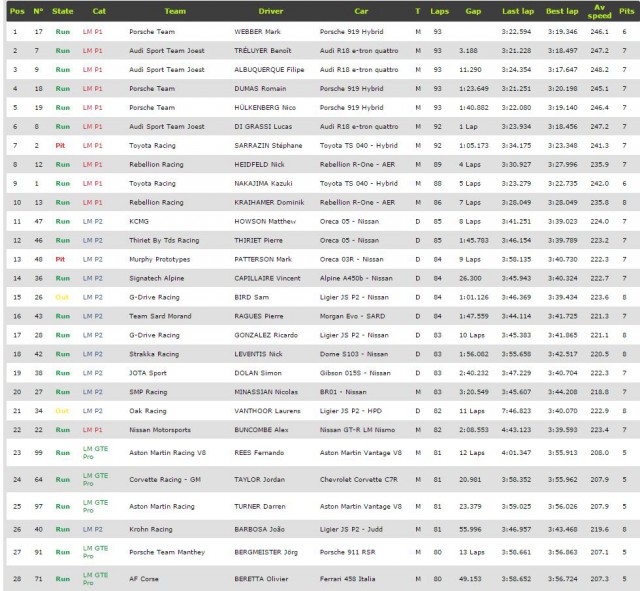Click the Gap column header
The width and height of the screenshot is (640, 591).
click(473, 11)
